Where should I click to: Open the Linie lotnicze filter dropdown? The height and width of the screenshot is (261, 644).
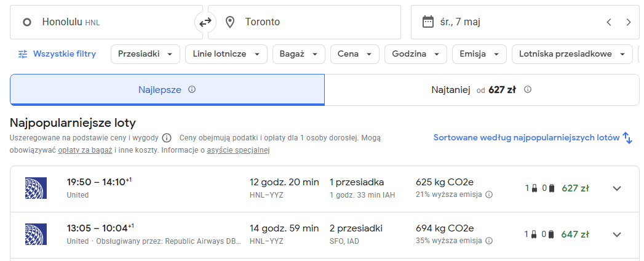click(226, 54)
